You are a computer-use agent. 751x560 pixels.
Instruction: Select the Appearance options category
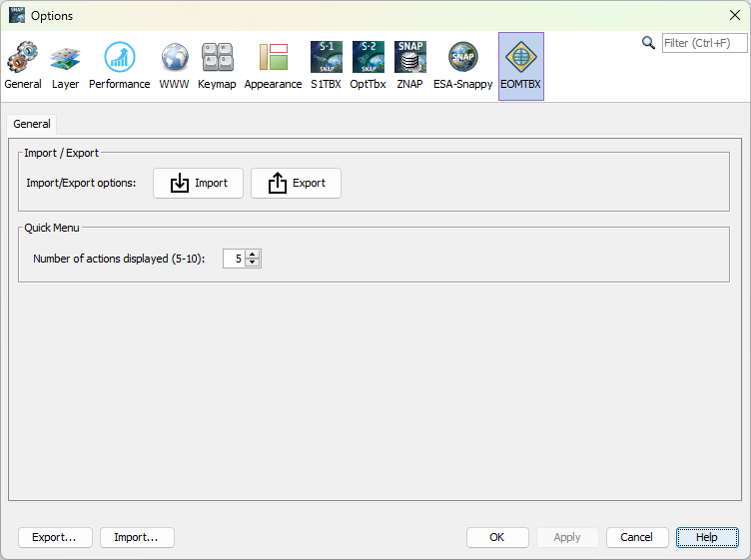pyautogui.click(x=273, y=66)
